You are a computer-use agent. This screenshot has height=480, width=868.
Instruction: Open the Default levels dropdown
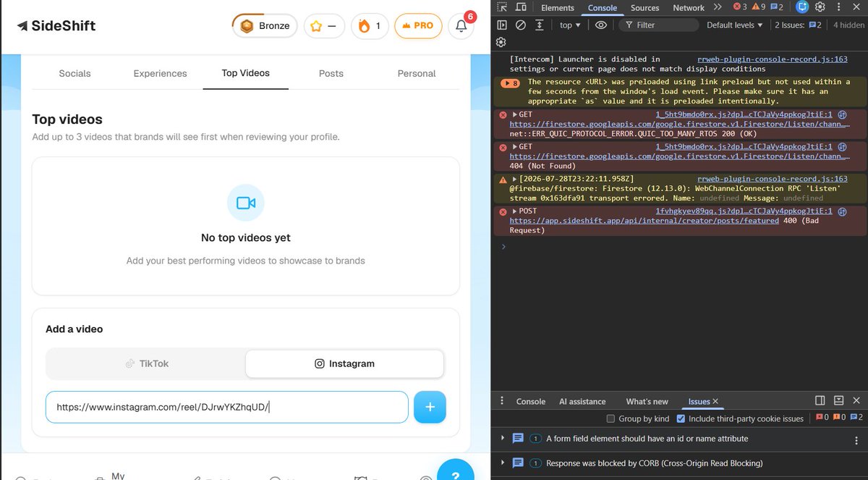pos(735,25)
